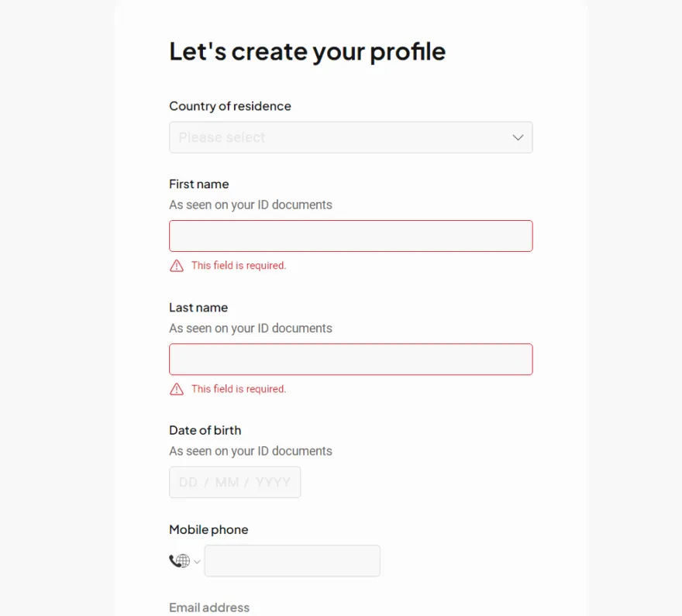Click the Mobile phone label
The height and width of the screenshot is (616, 682).
[208, 529]
